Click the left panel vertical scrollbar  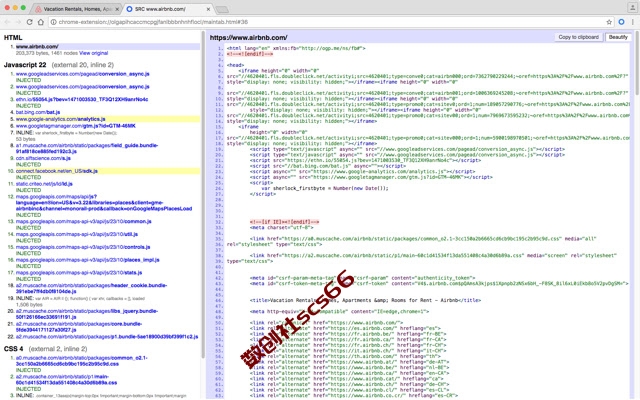tap(203, 196)
